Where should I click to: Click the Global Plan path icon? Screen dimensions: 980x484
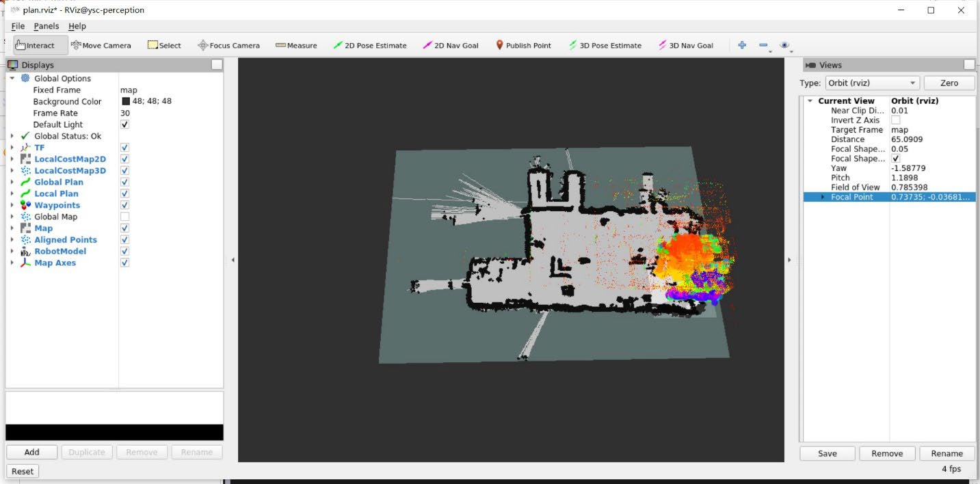point(26,182)
